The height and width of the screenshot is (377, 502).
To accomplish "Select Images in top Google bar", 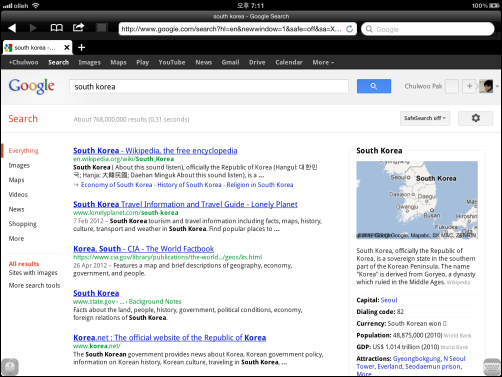I will point(89,62).
